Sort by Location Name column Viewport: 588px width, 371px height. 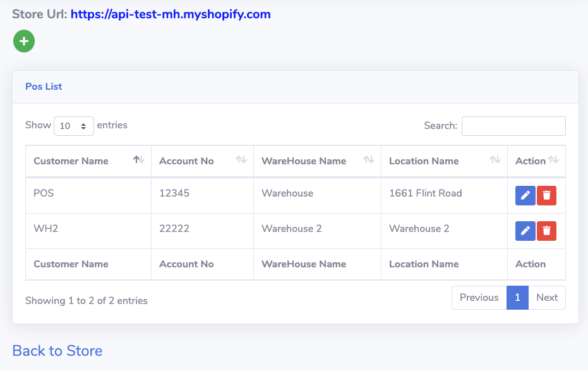[x=443, y=161]
